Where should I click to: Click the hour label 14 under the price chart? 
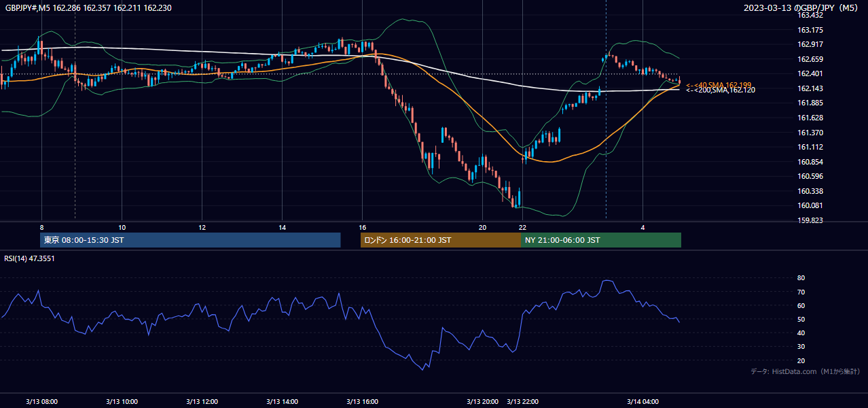pyautogui.click(x=282, y=227)
